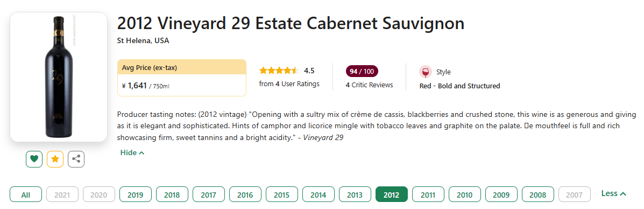Open the 4 Critic Reviews link
The width and height of the screenshot is (644, 209).
pyautogui.click(x=369, y=85)
